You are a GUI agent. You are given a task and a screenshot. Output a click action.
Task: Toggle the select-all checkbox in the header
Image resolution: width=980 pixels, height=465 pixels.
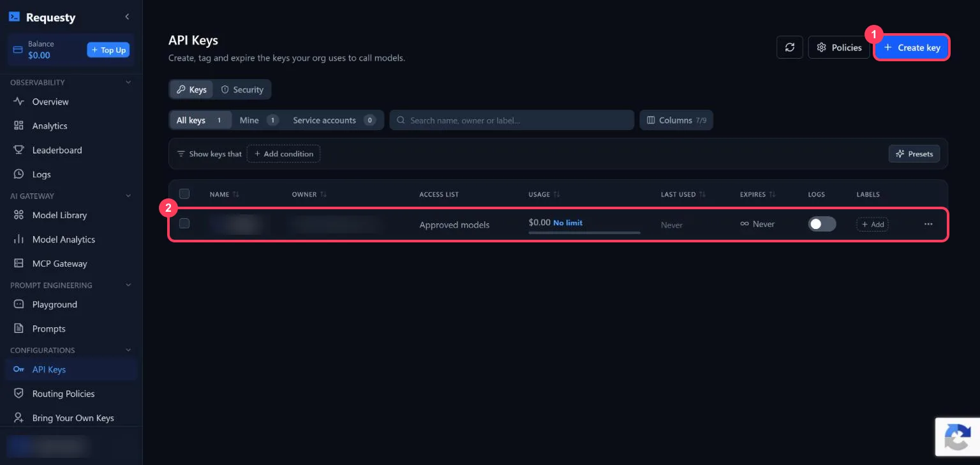[184, 194]
